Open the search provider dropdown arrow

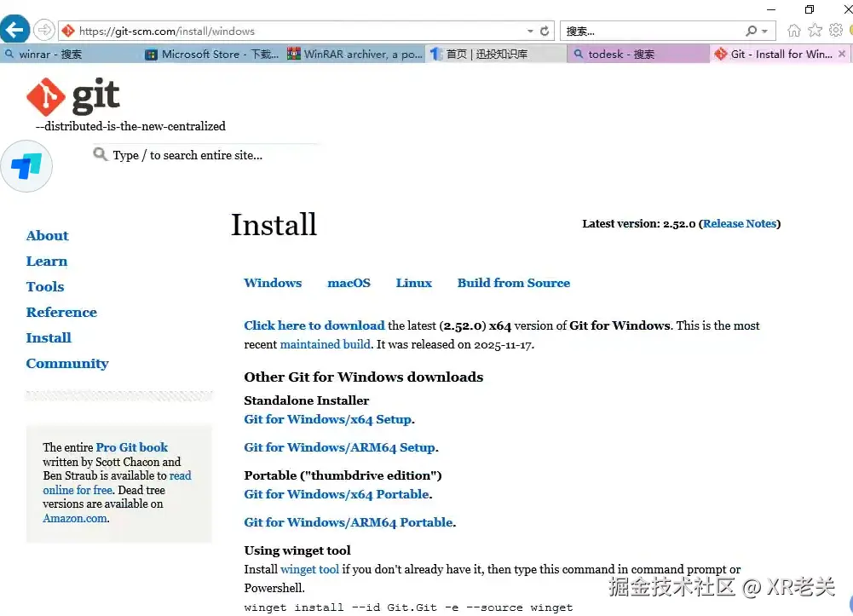point(765,31)
